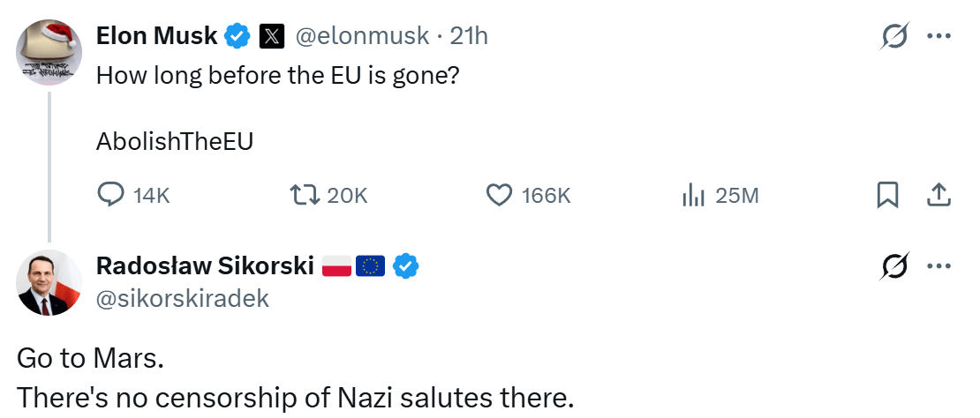Screen dimensions: 980x418
Task: Click the 21h timestamp of the post
Action: point(469,36)
